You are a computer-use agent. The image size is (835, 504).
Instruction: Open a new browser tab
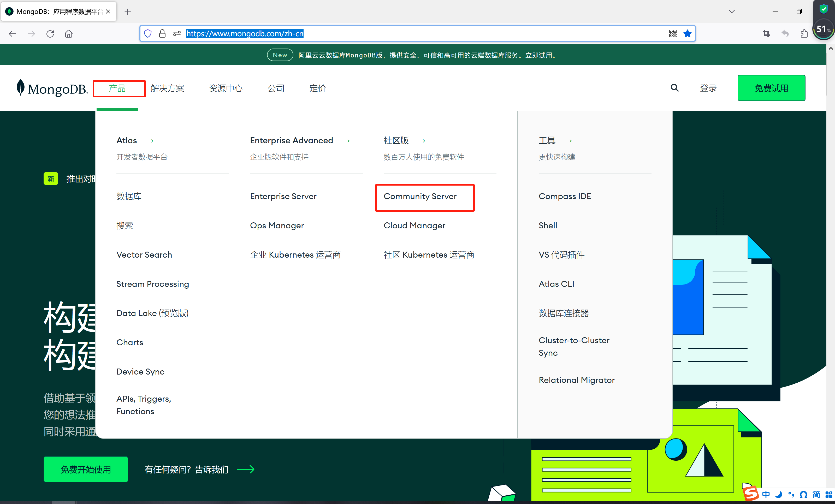click(128, 12)
